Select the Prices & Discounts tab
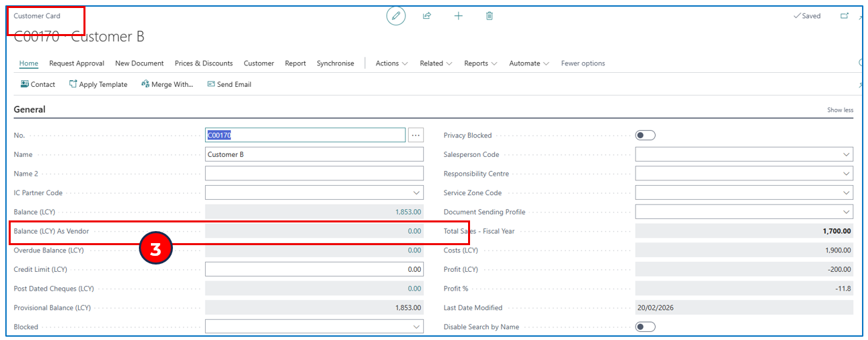Viewport: 868px width, 340px height. 204,63
